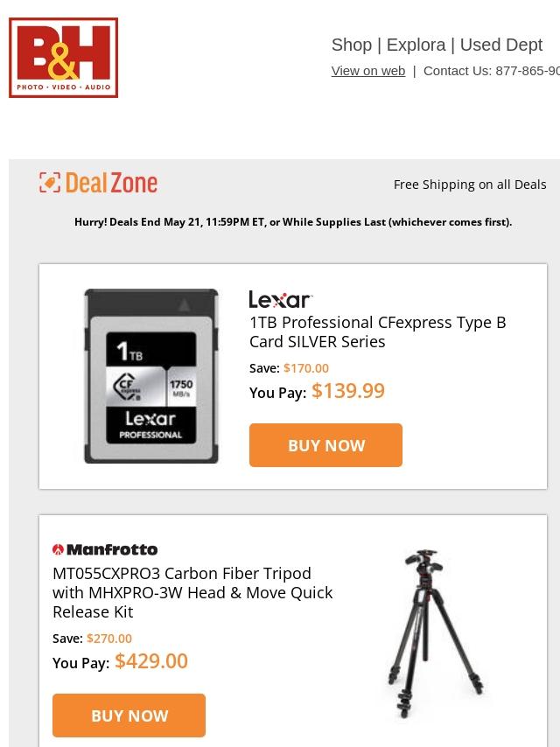Image resolution: width=560 pixels, height=747 pixels.
Task: Click the B&H Photo Video Audio logo
Action: 63,58
